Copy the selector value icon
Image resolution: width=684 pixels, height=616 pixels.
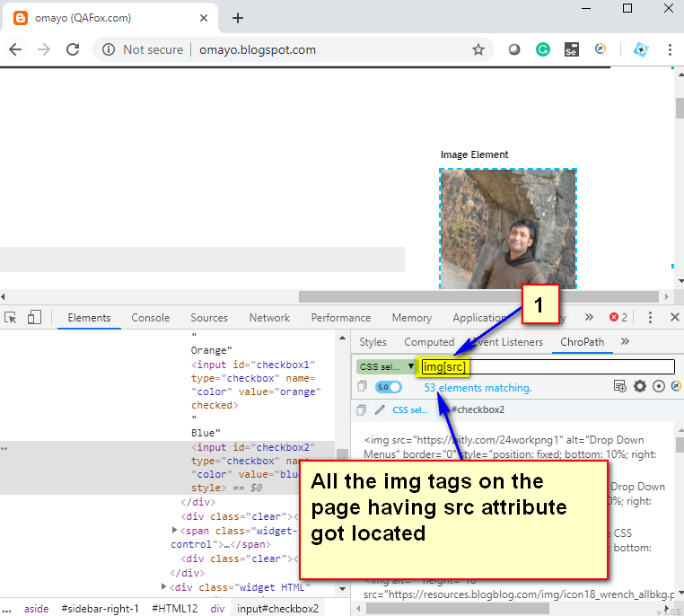pyautogui.click(x=362, y=386)
